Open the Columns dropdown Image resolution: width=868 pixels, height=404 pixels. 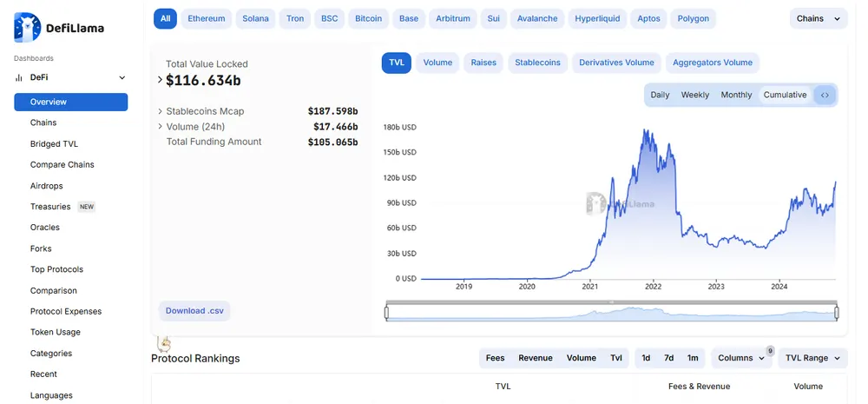coord(741,358)
